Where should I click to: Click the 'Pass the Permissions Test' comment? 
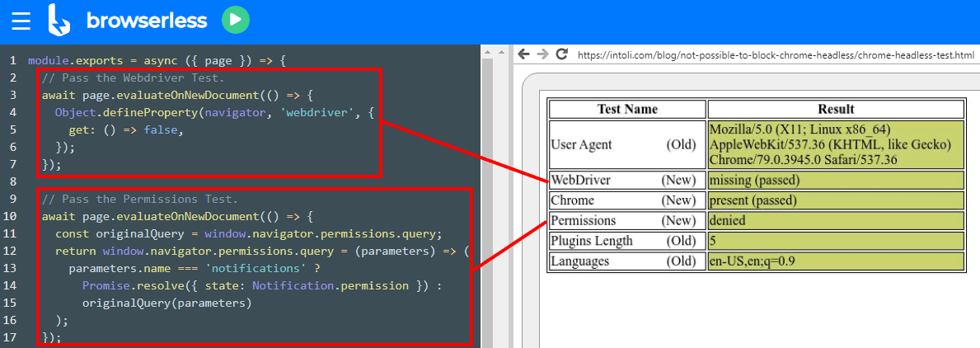click(x=139, y=200)
